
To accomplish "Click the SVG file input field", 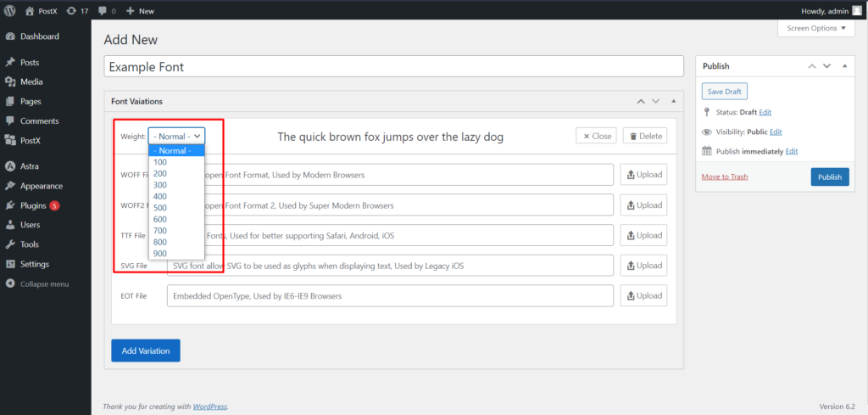I will pyautogui.click(x=390, y=266).
